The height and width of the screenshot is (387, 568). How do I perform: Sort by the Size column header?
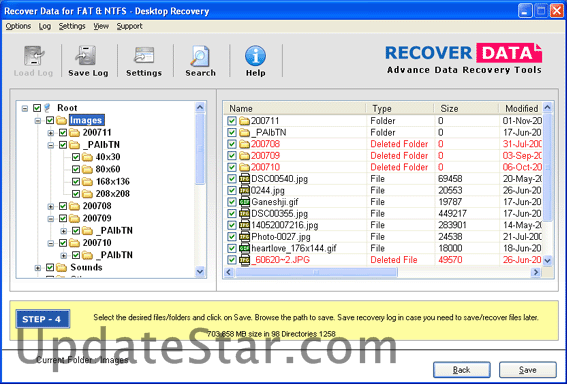pyautogui.click(x=466, y=108)
